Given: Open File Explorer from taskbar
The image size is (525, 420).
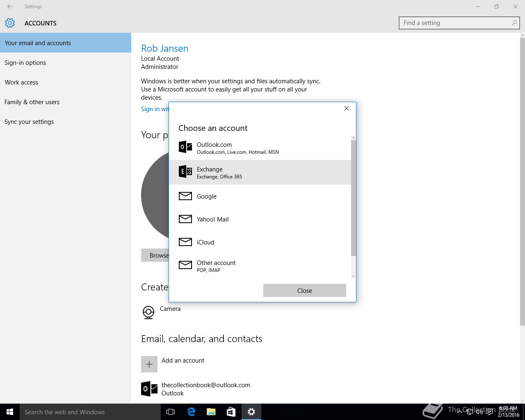Looking at the screenshot, I should 211,412.
